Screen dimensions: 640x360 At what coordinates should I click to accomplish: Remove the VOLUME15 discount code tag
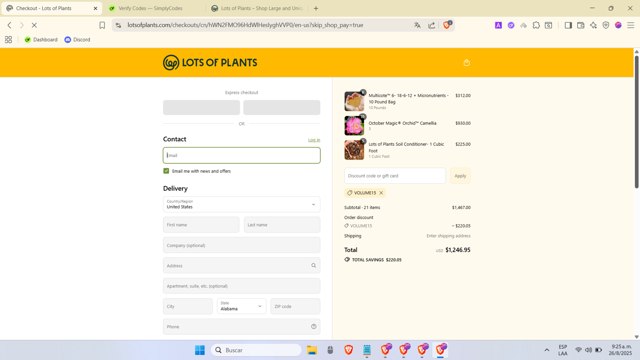(381, 193)
